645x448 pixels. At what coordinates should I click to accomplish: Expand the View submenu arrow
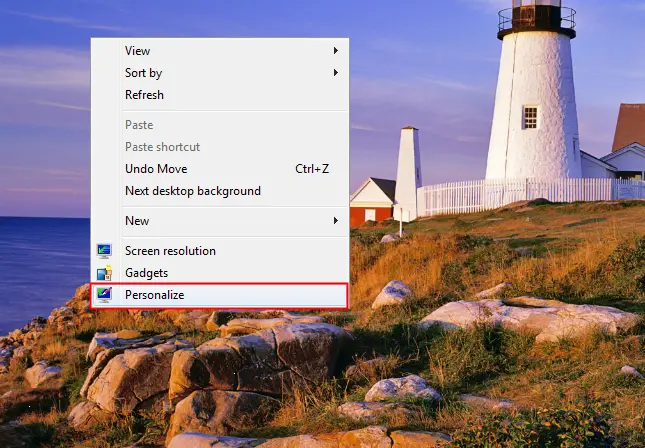tap(336, 51)
